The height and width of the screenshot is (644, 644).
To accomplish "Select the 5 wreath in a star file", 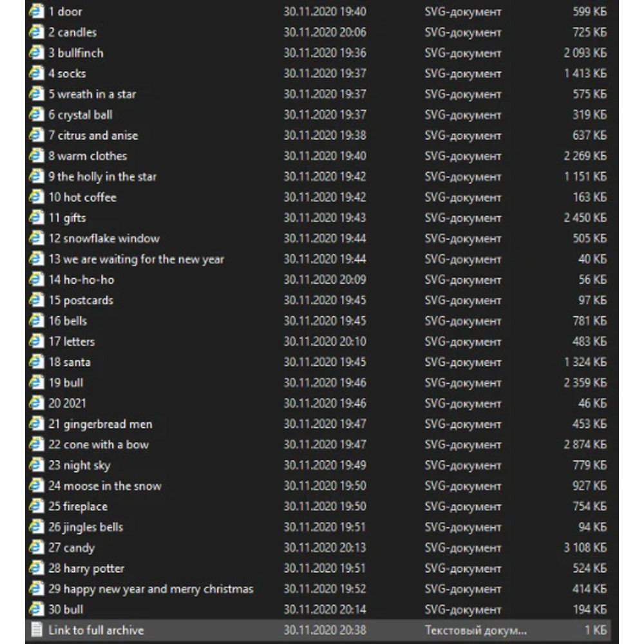I will pos(92,94).
